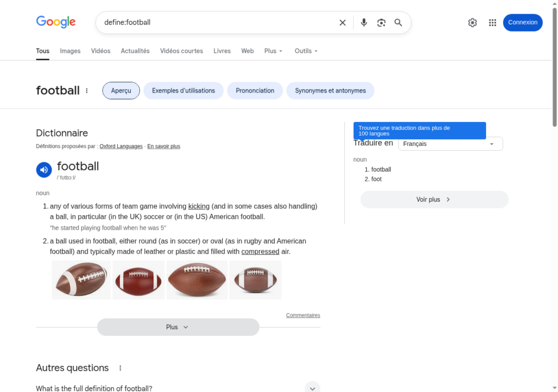558x392 pixels.
Task: Click the magnifying glass search icon
Action: (x=398, y=22)
